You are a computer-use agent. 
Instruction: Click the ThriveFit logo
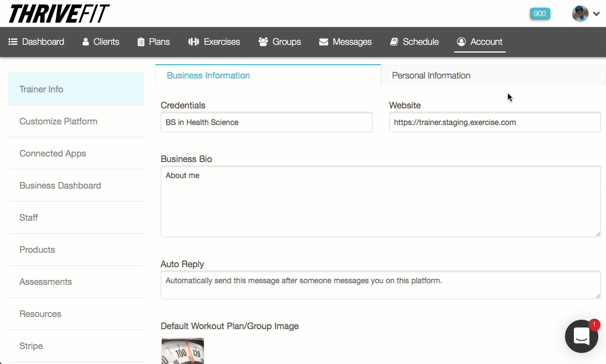(59, 14)
